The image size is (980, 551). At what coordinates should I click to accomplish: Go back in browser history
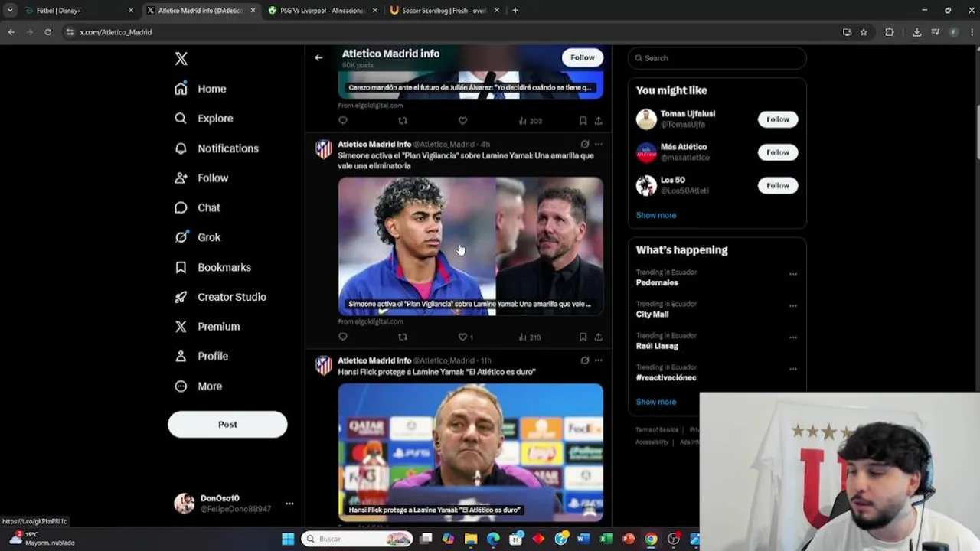(x=11, y=32)
